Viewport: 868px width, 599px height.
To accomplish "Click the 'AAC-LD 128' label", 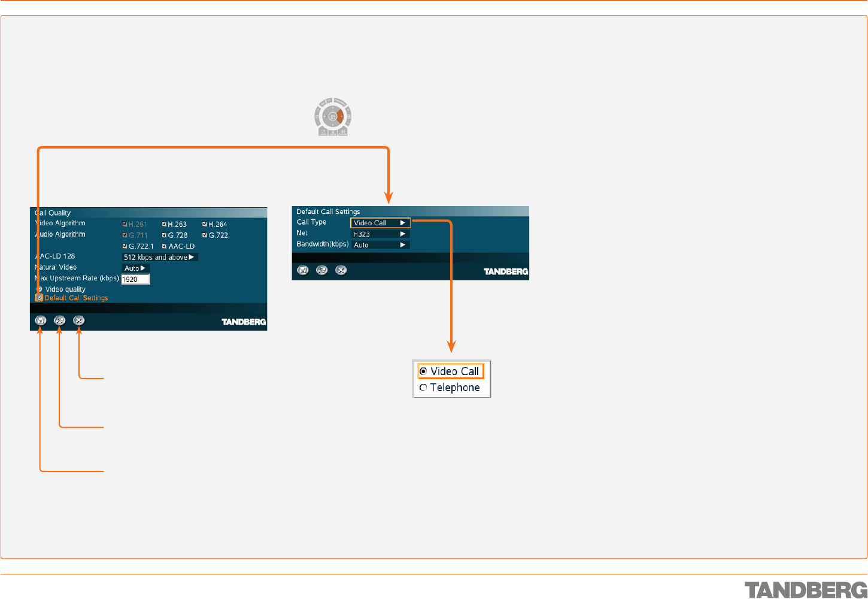I will point(55,256).
